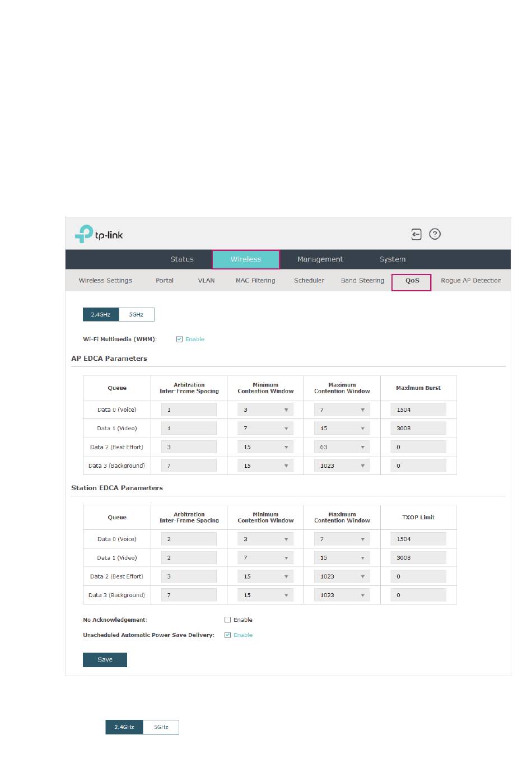Click 2.4GHz button below the screenshot

(x=124, y=727)
